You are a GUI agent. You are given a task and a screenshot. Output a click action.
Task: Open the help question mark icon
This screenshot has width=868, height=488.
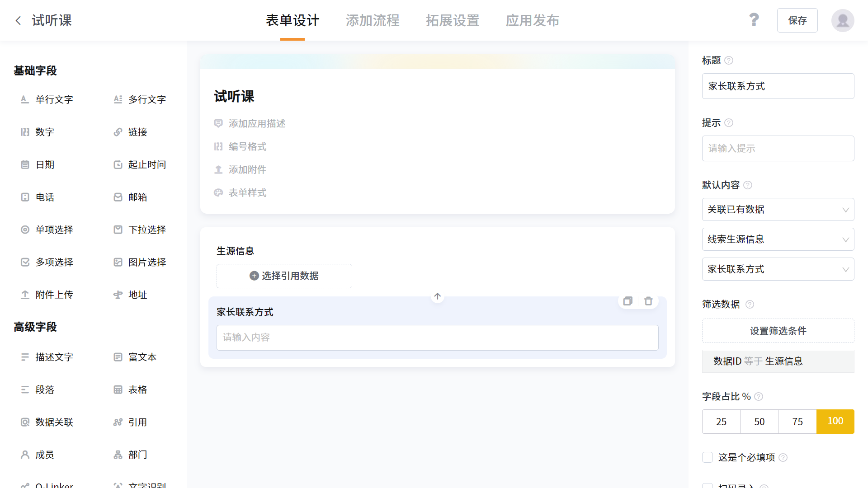tap(754, 20)
